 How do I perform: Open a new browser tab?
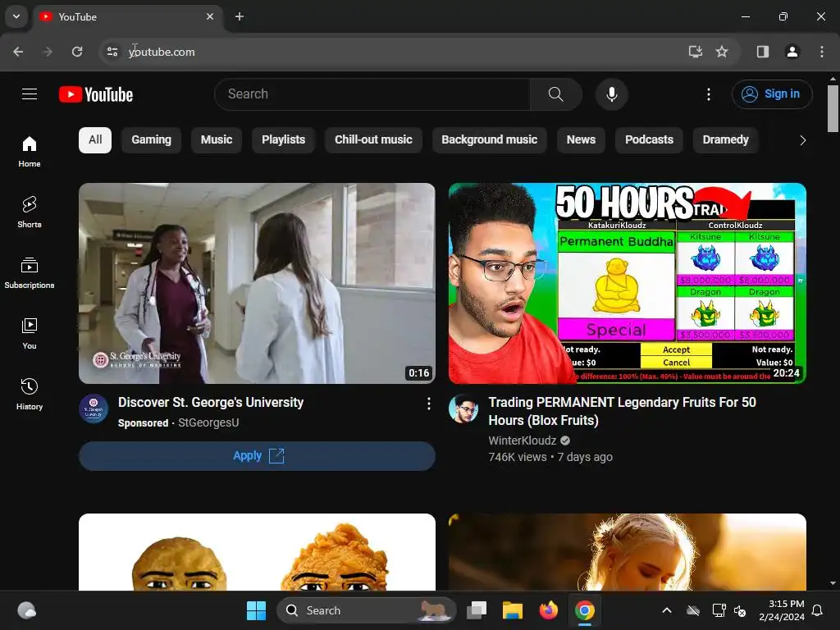[240, 16]
